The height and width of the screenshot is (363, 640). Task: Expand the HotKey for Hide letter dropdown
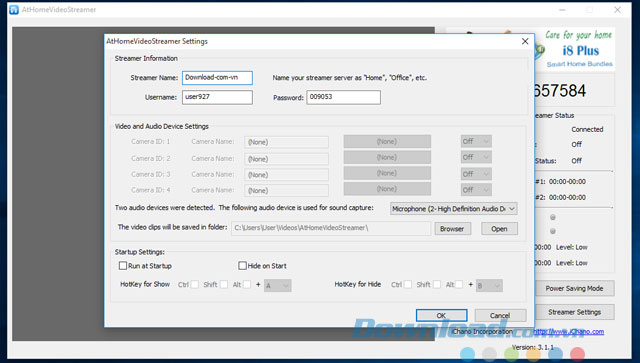[x=489, y=285]
